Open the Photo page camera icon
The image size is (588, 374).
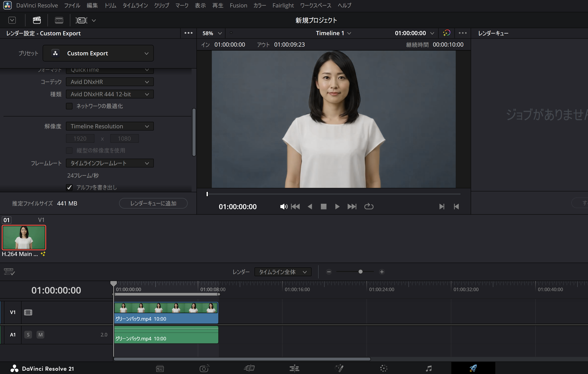(204, 368)
